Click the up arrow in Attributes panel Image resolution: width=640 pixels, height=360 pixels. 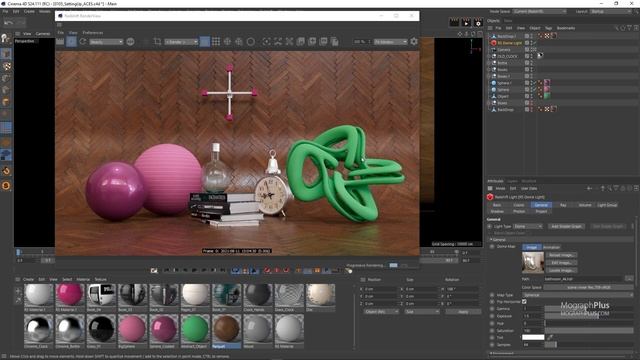[x=602, y=188]
